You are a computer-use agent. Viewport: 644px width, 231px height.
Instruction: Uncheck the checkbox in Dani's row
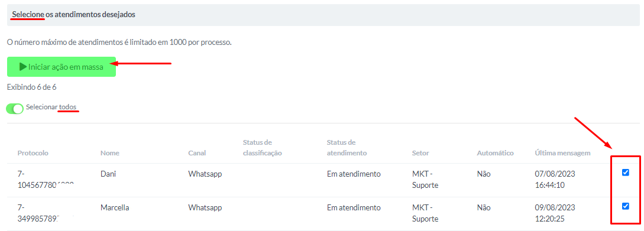click(x=626, y=173)
